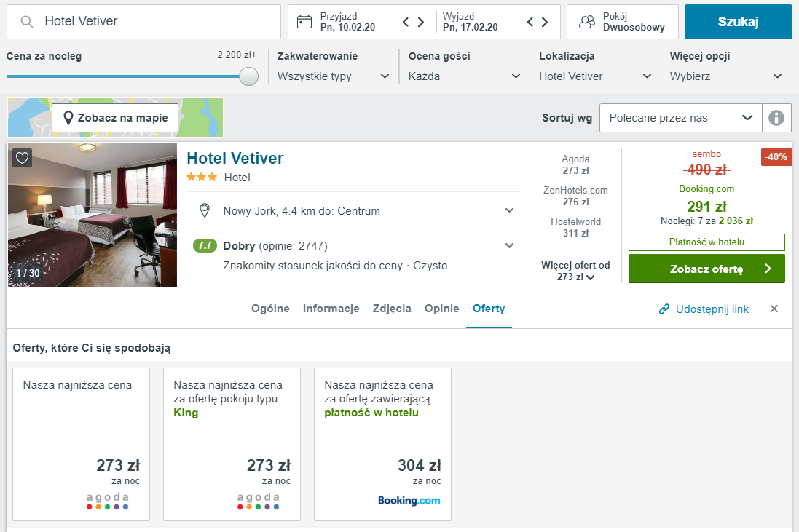Switch to the Zdjęcia tab

click(x=391, y=309)
